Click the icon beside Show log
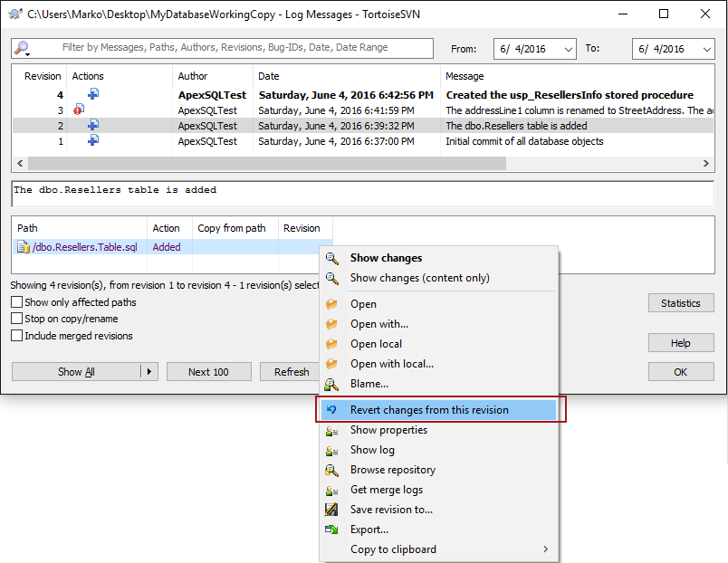This screenshot has height=563, width=728. pos(331,450)
